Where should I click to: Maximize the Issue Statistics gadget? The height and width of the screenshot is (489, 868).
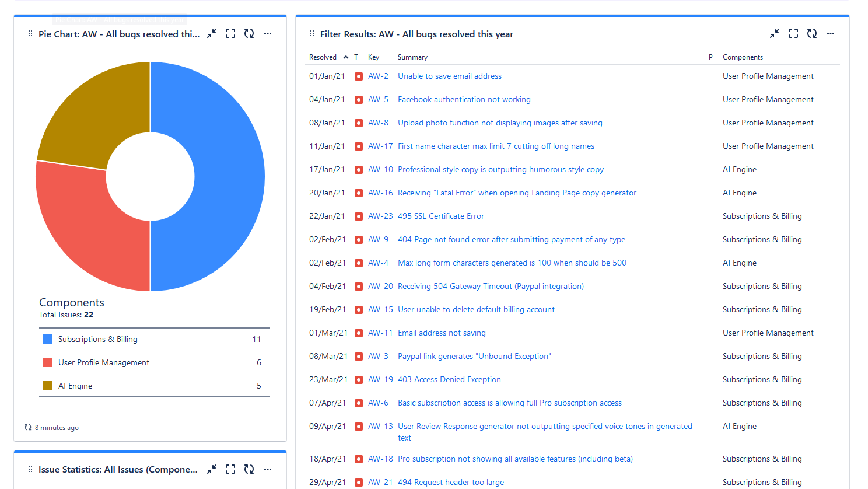pos(230,469)
